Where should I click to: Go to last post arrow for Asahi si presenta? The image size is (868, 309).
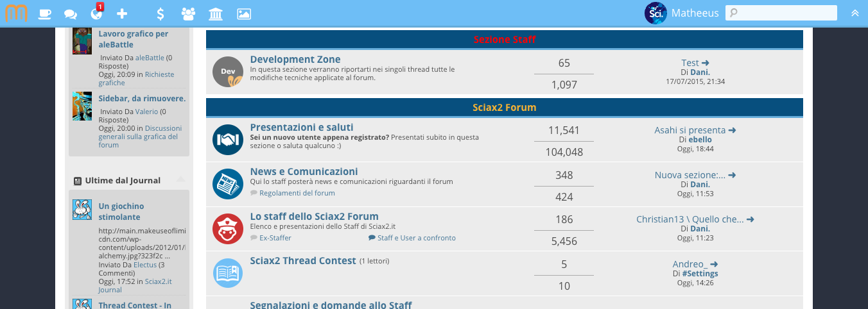point(732,130)
